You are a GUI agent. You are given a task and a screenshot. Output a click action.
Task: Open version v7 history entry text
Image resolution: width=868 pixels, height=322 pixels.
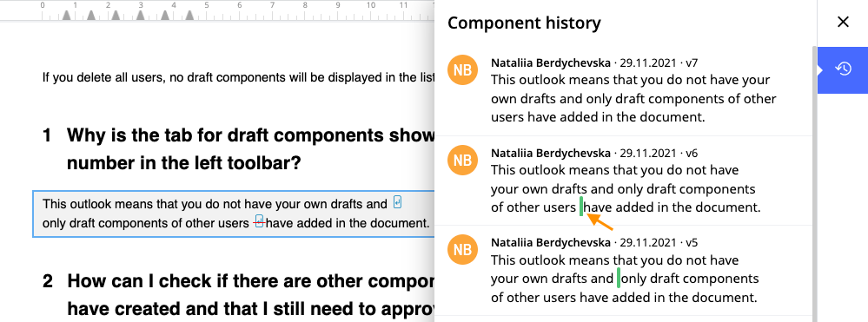tap(633, 98)
